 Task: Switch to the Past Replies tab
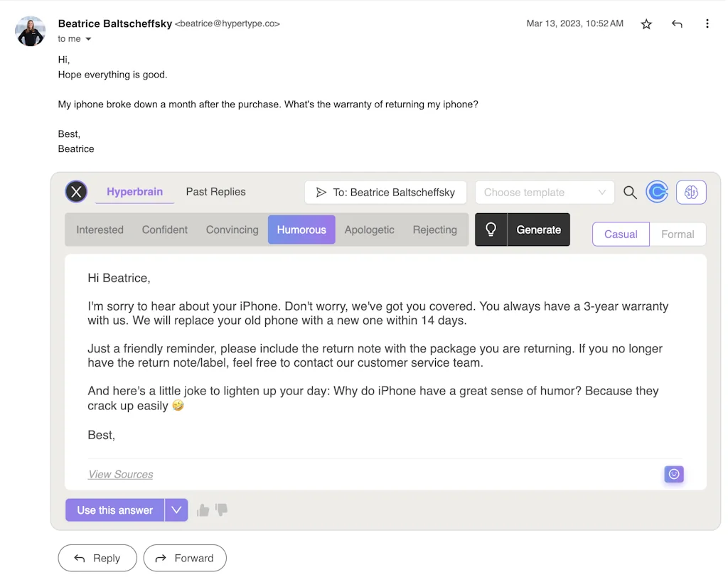click(x=215, y=191)
